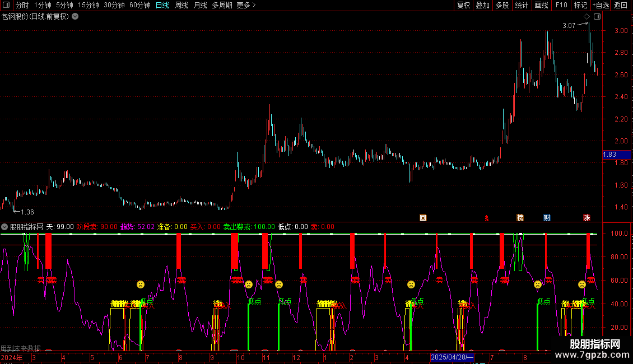
Task: Click the +自选 add-to-watchlist button
Action: (x=600, y=5)
